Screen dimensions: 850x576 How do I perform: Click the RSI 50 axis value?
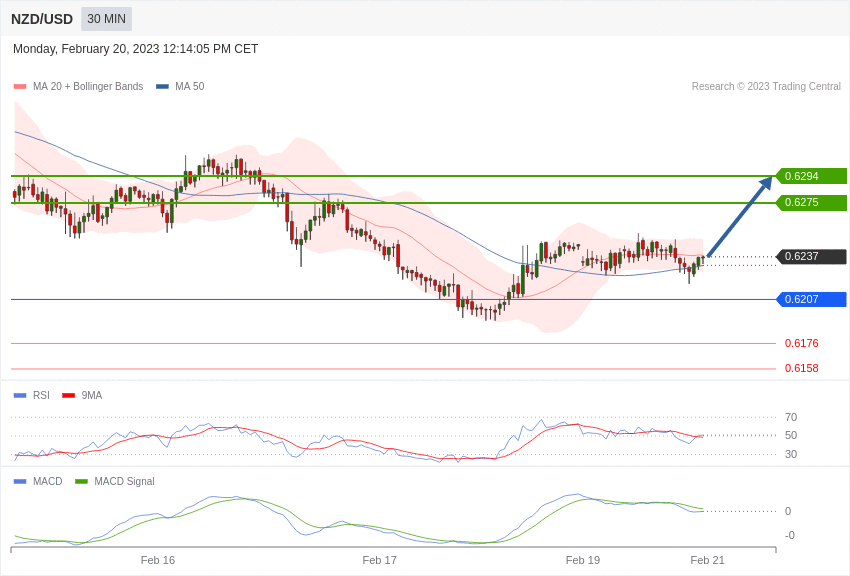coord(791,435)
